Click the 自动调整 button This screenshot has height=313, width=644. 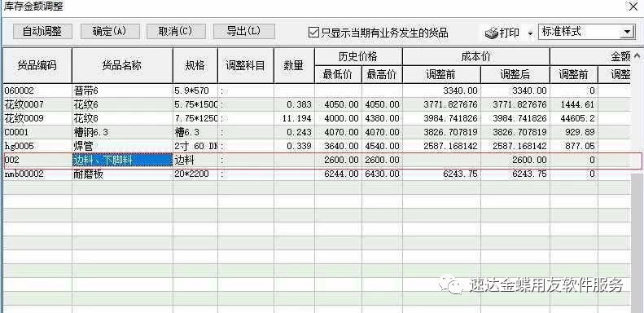(x=42, y=32)
